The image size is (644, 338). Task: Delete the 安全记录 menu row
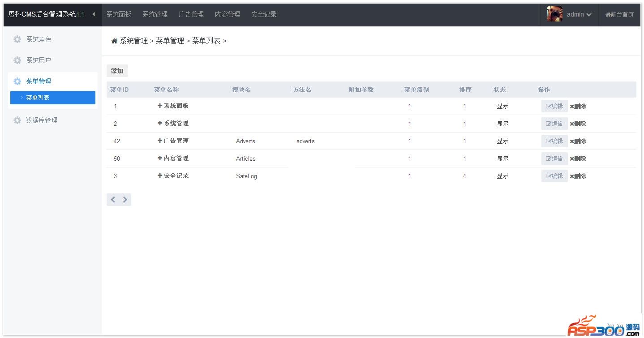pyautogui.click(x=578, y=176)
